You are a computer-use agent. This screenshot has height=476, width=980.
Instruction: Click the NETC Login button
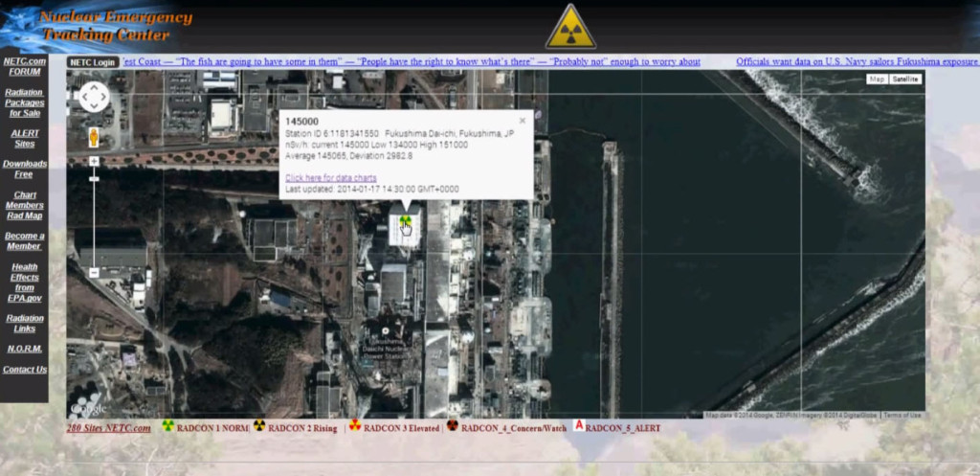93,62
